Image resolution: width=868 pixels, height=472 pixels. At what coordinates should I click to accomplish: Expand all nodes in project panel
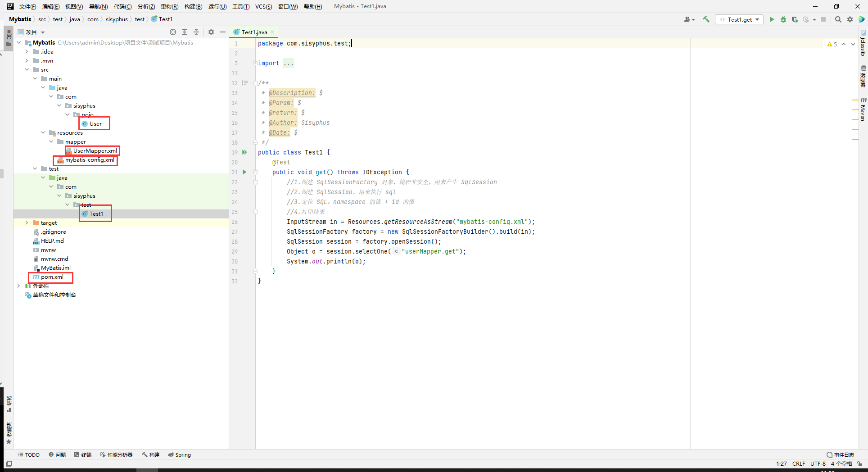click(185, 32)
